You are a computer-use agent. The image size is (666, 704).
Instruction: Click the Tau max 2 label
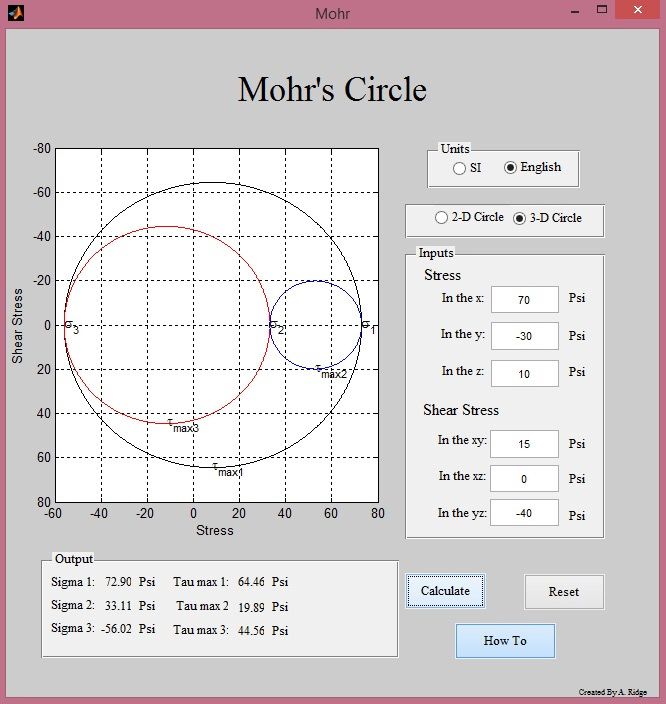point(202,606)
